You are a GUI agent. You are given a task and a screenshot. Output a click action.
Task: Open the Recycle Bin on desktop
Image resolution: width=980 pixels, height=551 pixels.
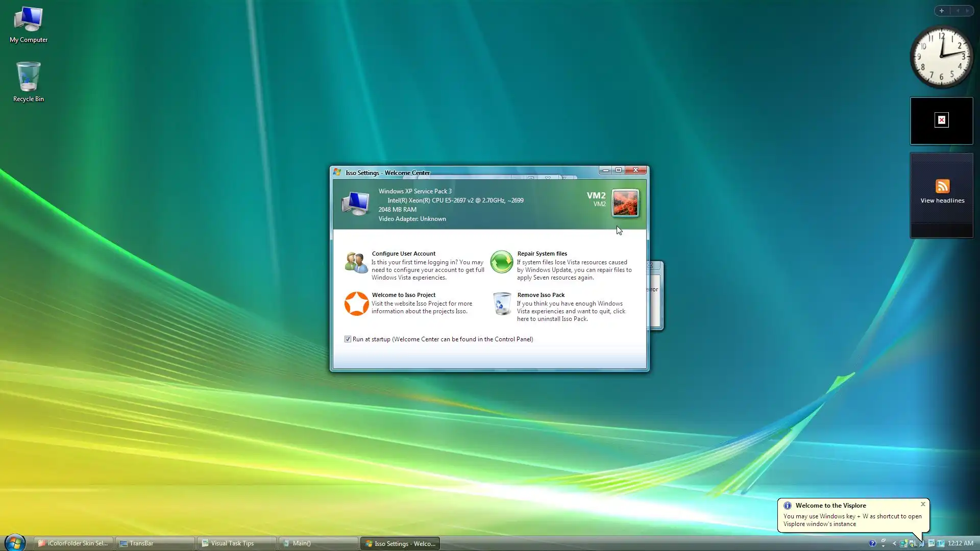(29, 78)
